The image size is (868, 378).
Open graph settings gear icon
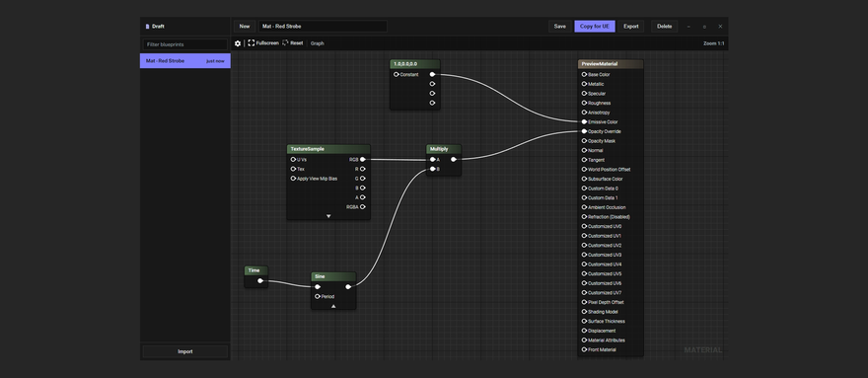click(x=238, y=43)
